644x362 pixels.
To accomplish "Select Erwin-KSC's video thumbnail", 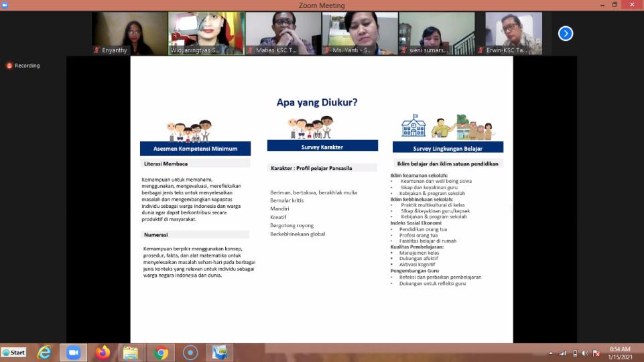I will coord(513,34).
